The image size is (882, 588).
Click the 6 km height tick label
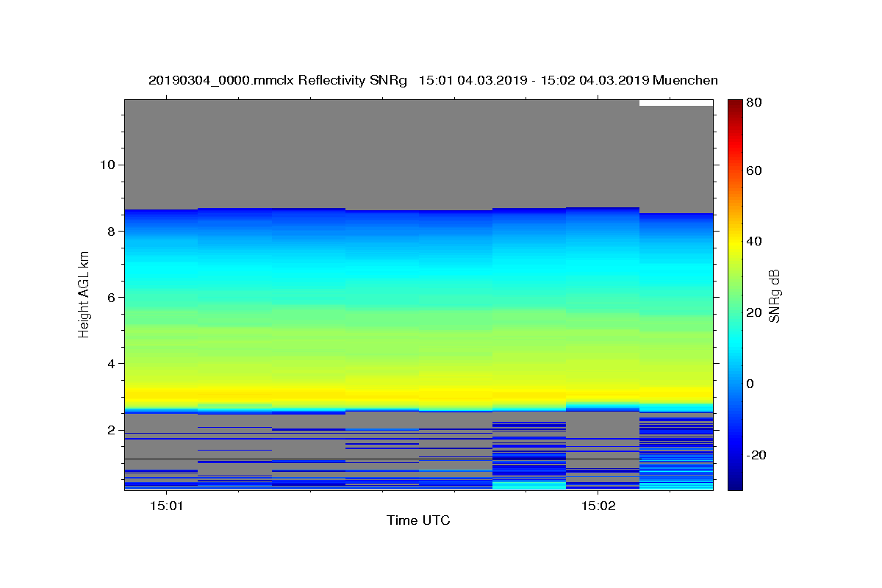110,297
